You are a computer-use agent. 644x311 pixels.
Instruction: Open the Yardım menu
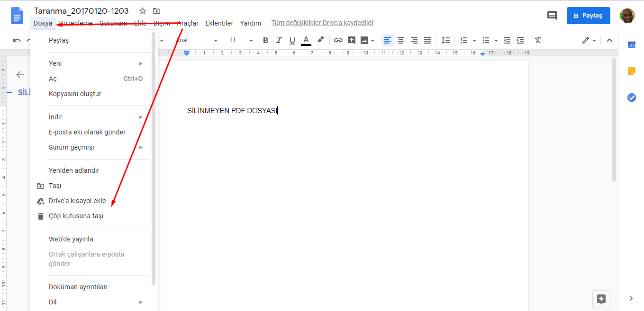(251, 23)
